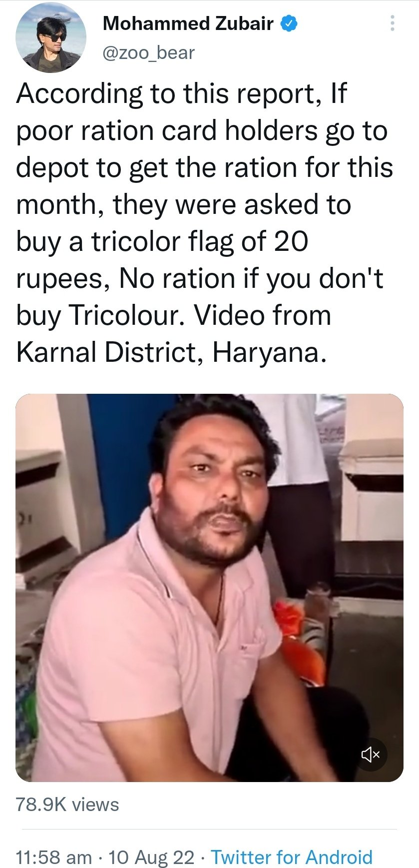Open the @zoo_bear handle profile

click(x=148, y=52)
